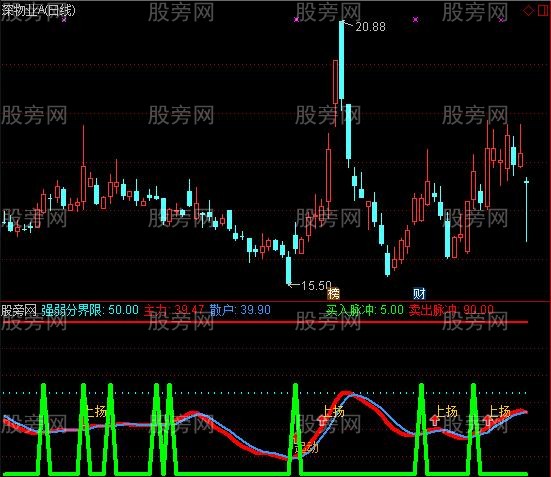The height and width of the screenshot is (477, 551).
Task: Click the 上扬 label nearest the 异动 signal
Action: [333, 411]
